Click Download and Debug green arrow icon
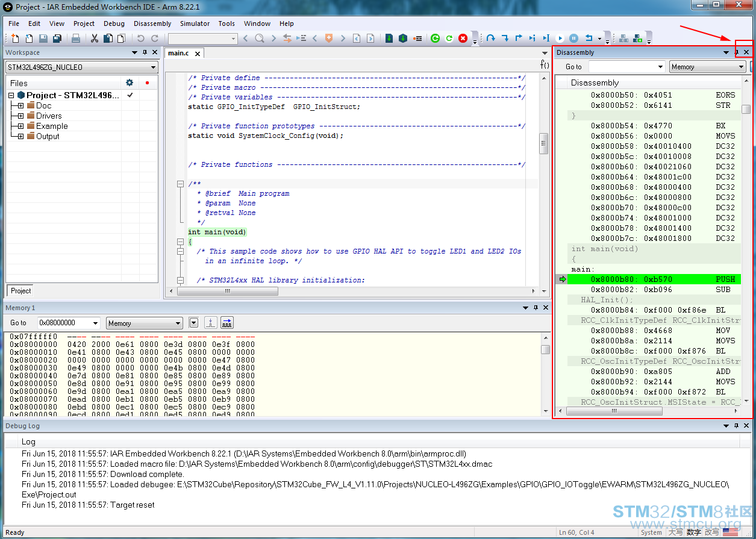756x539 pixels. coord(389,39)
